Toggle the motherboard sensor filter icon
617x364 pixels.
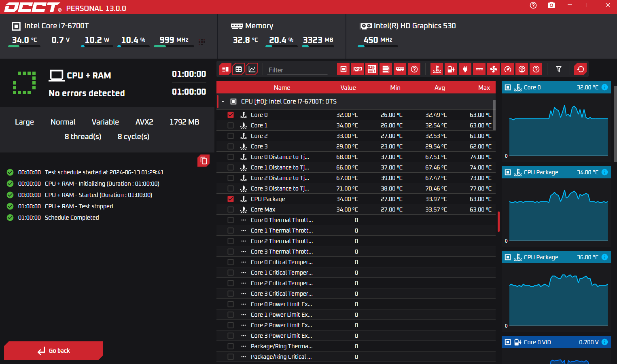click(372, 69)
